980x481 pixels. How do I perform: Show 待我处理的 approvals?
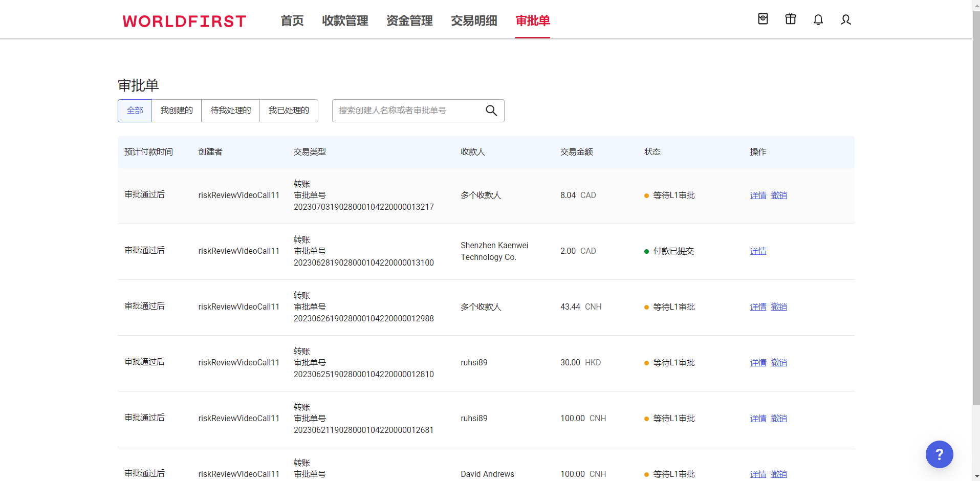[x=231, y=111]
